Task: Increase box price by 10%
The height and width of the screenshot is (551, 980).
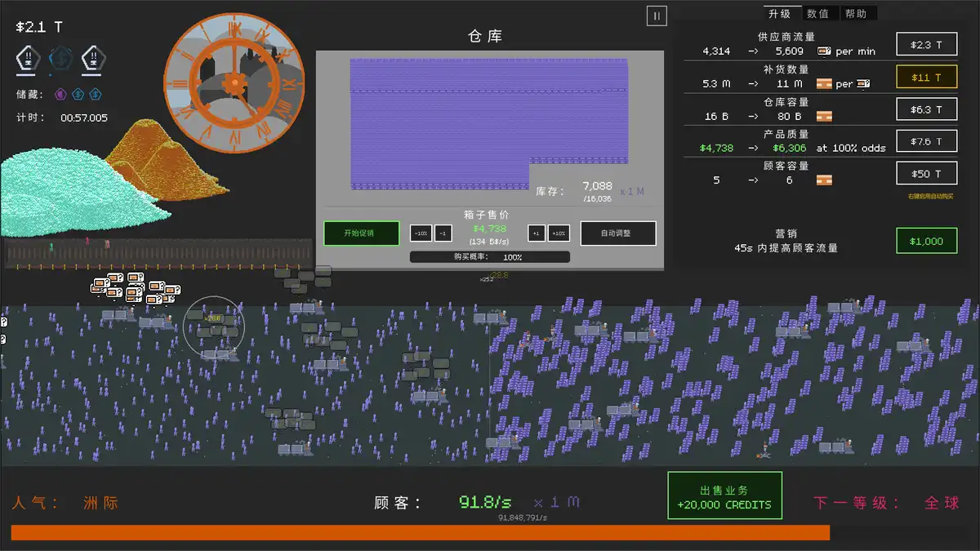Action: tap(559, 233)
